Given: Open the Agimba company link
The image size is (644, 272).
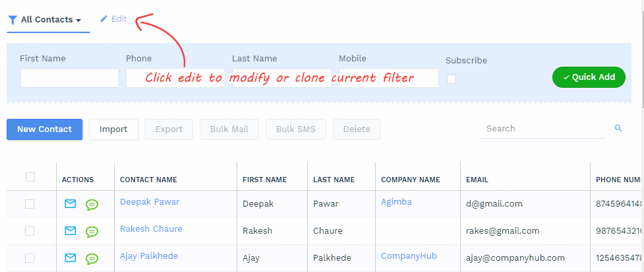Looking at the screenshot, I should coord(396,202).
